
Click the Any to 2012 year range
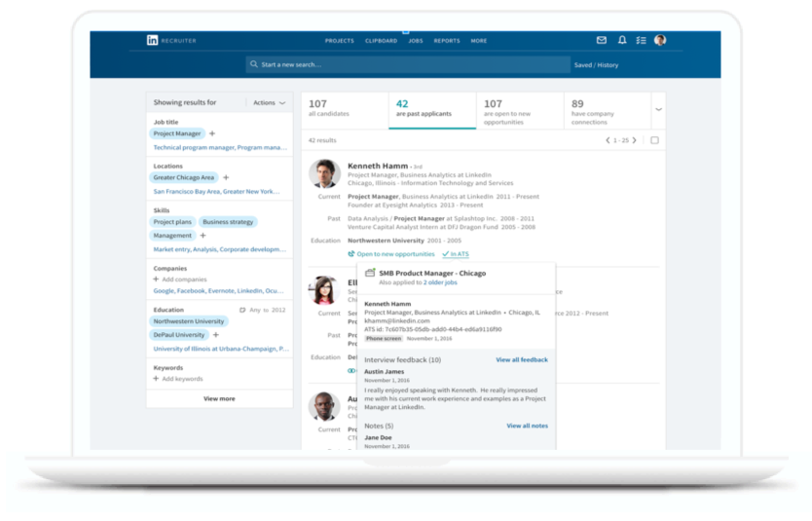[x=267, y=310]
